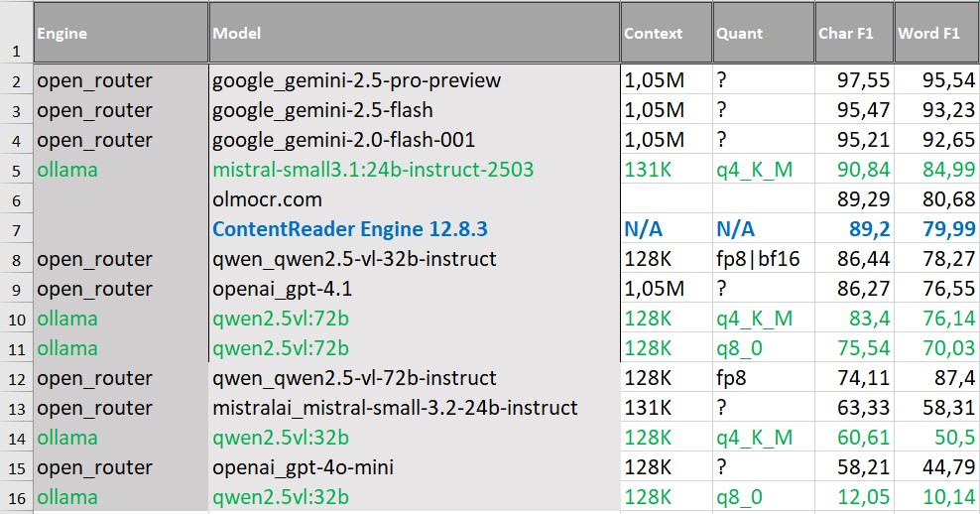Select row 7 via its row number

(16, 229)
